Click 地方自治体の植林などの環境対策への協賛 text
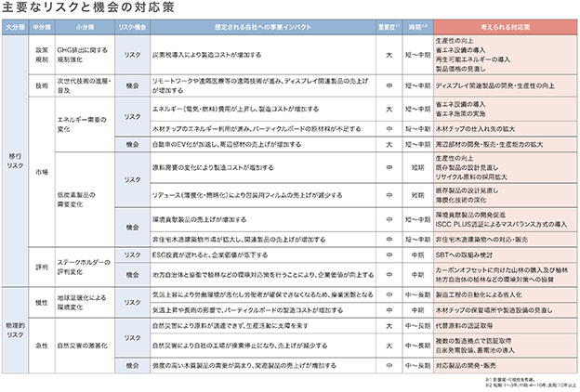The width and height of the screenshot is (580, 392). click(494, 280)
